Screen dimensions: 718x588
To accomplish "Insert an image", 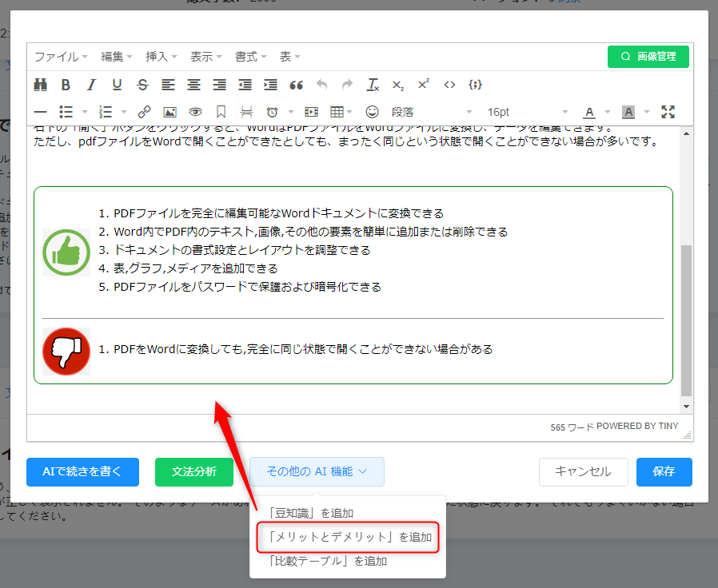I will tap(170, 112).
